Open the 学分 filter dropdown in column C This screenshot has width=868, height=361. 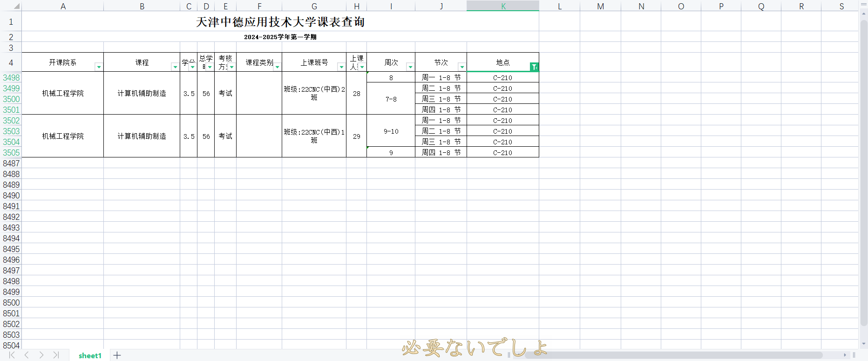192,67
